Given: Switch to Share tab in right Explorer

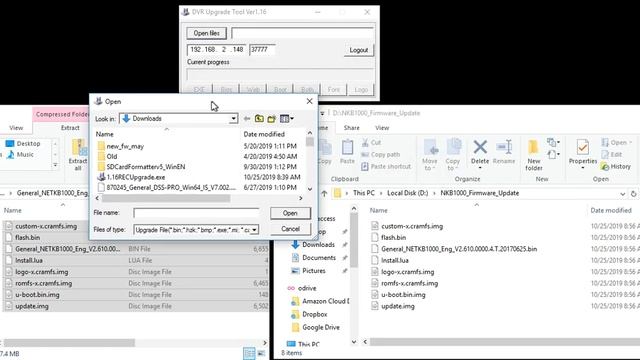Looking at the screenshot, I should (351, 128).
